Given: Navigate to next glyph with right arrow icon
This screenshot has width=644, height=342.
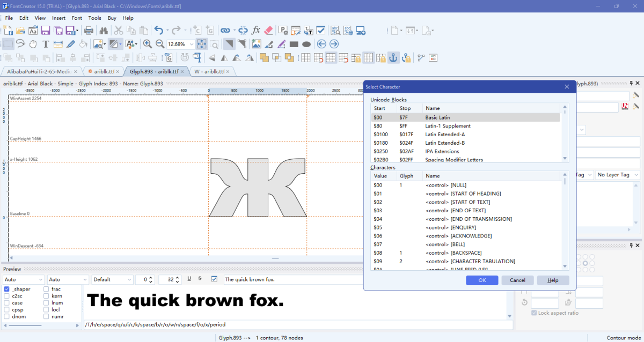Looking at the screenshot, I should 334,43.
